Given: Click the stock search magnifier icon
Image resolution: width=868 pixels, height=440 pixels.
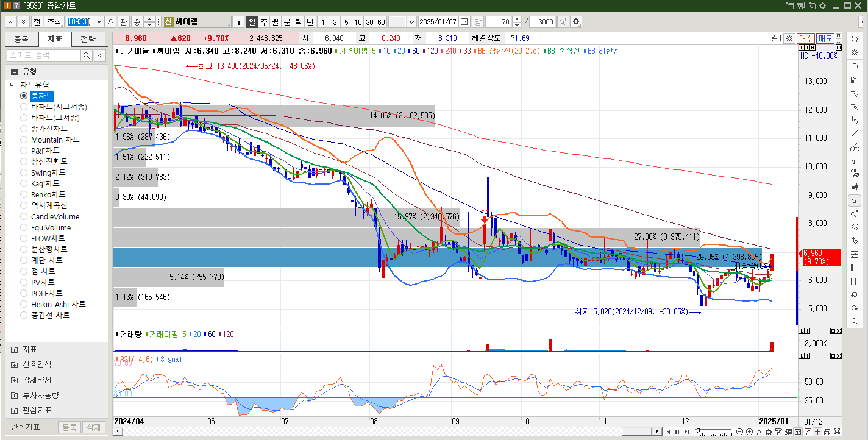Looking at the screenshot, I should click(x=111, y=22).
